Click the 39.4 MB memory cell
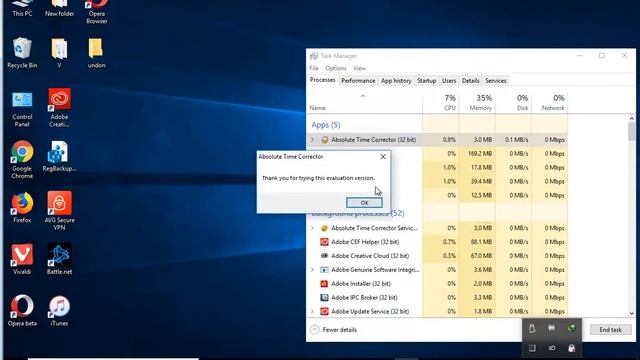This screenshot has width=640, height=360. point(477,182)
